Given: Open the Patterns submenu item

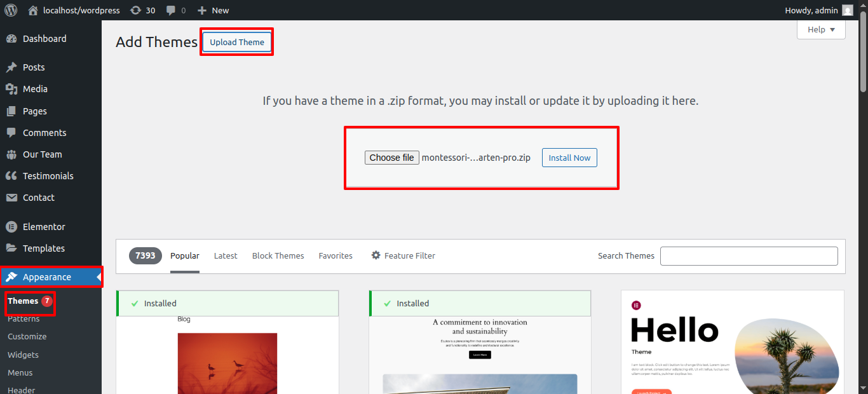Looking at the screenshot, I should pyautogui.click(x=24, y=318).
